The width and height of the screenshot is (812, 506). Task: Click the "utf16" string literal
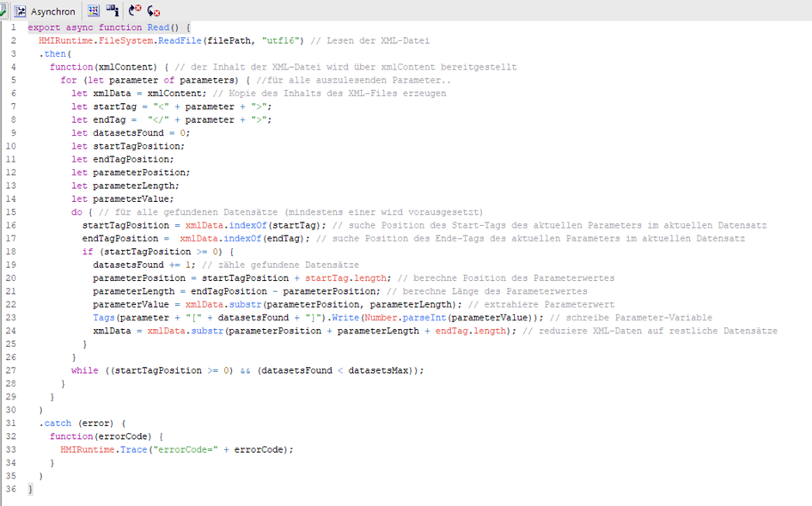pyautogui.click(x=283, y=40)
